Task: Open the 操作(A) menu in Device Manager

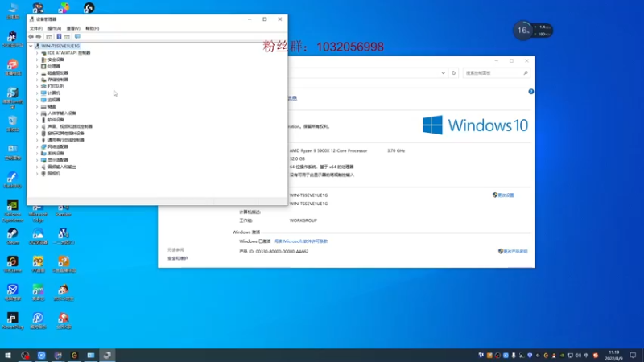Action: pos(54,28)
